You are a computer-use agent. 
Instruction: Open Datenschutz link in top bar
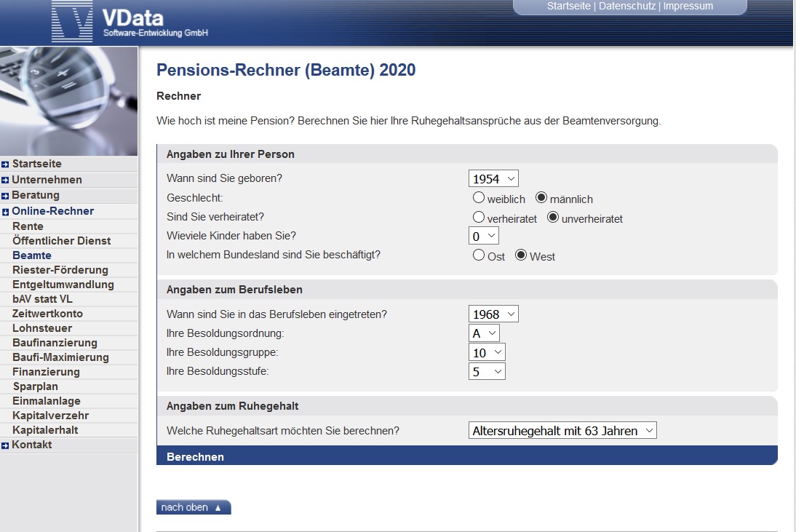point(627,6)
